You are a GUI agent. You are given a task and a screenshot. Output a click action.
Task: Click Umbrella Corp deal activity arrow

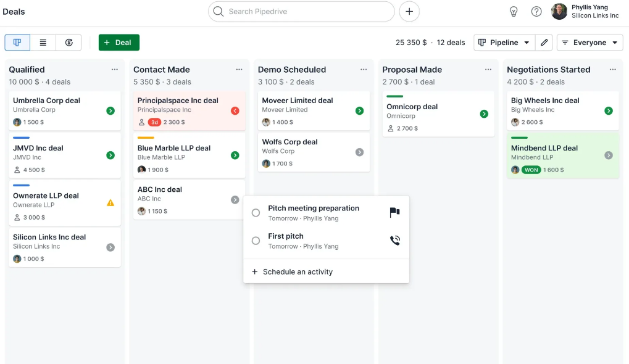point(110,110)
